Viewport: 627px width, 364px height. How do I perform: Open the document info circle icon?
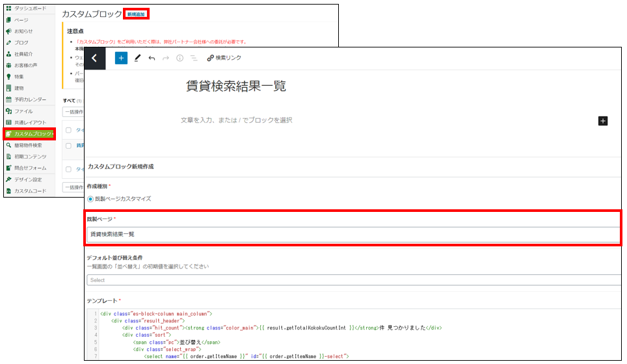[180, 58]
